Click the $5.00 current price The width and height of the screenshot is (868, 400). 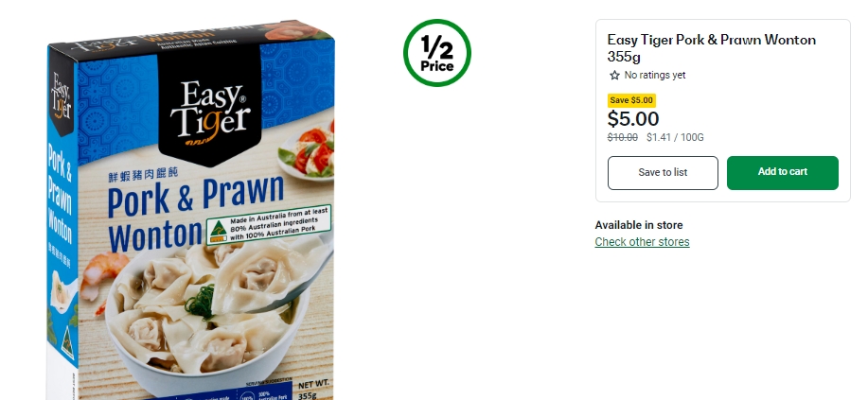pyautogui.click(x=633, y=119)
